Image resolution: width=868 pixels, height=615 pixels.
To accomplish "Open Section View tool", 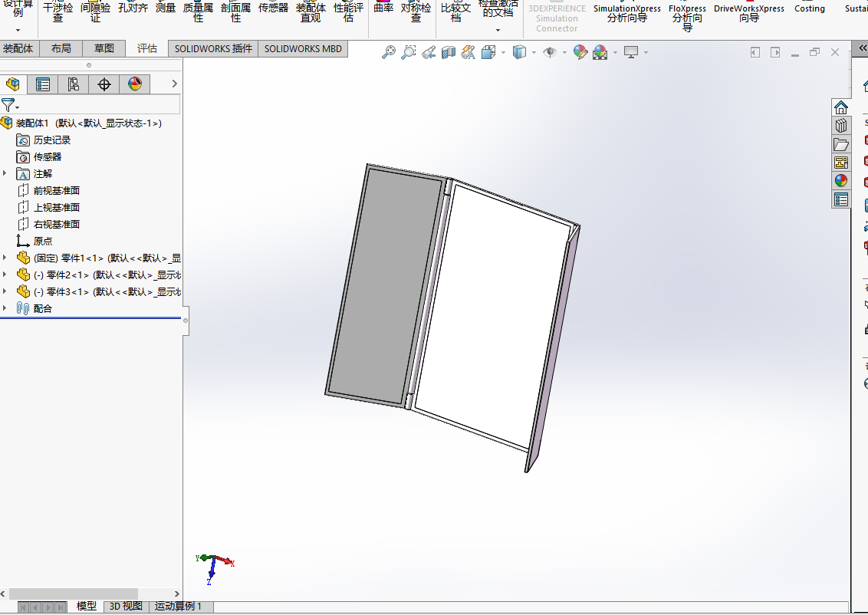I will coord(449,52).
